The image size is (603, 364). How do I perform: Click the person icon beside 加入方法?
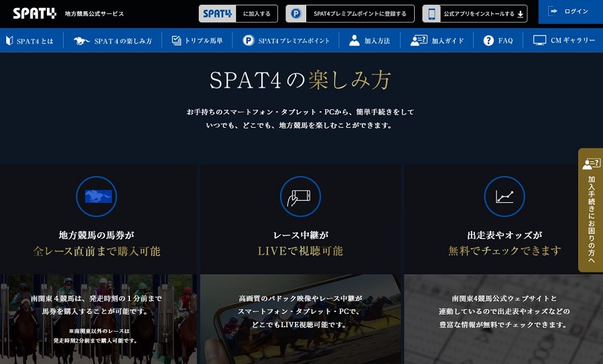coord(354,40)
